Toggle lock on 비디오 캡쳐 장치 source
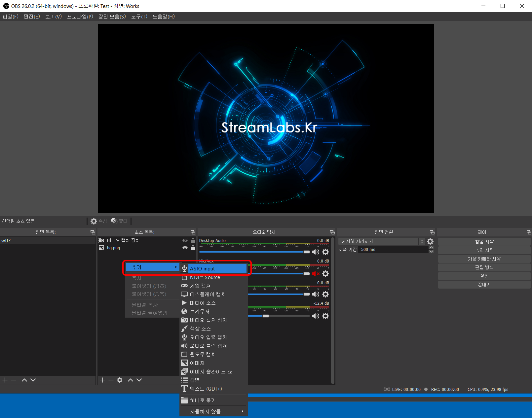 click(x=193, y=240)
